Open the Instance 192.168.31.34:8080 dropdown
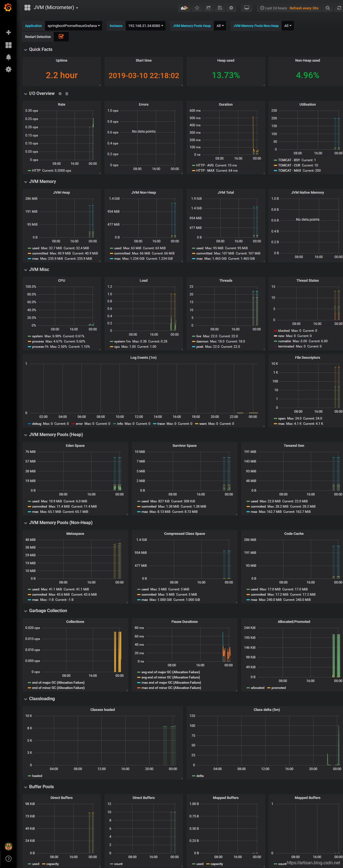 pos(145,26)
